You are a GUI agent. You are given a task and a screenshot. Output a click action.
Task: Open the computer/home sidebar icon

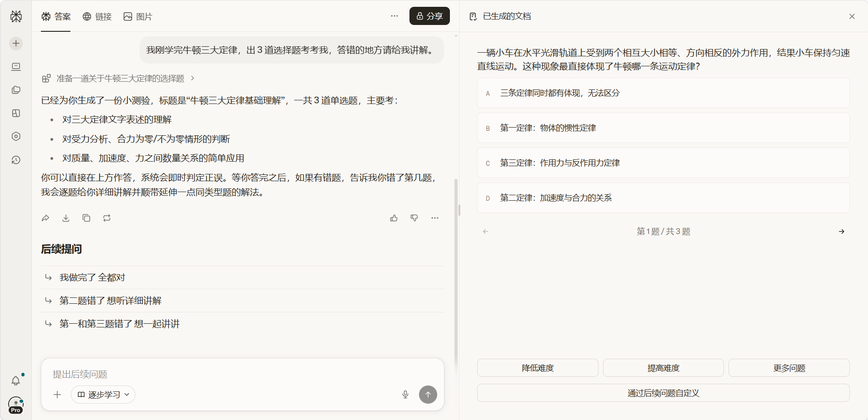[16, 67]
